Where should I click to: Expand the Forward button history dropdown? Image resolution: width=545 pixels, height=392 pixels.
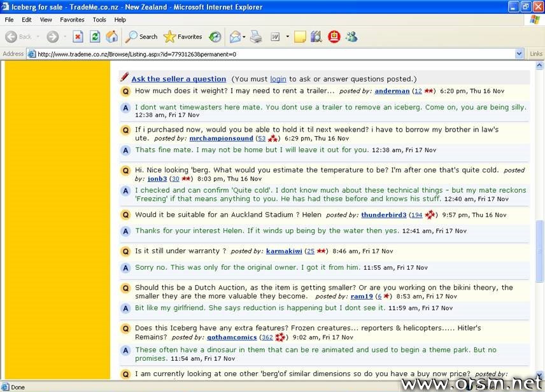click(x=65, y=36)
